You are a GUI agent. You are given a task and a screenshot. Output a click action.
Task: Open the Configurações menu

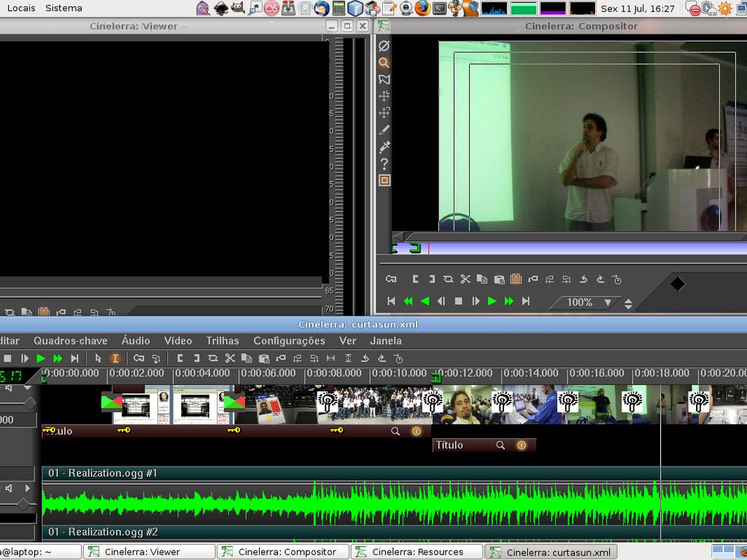(289, 341)
